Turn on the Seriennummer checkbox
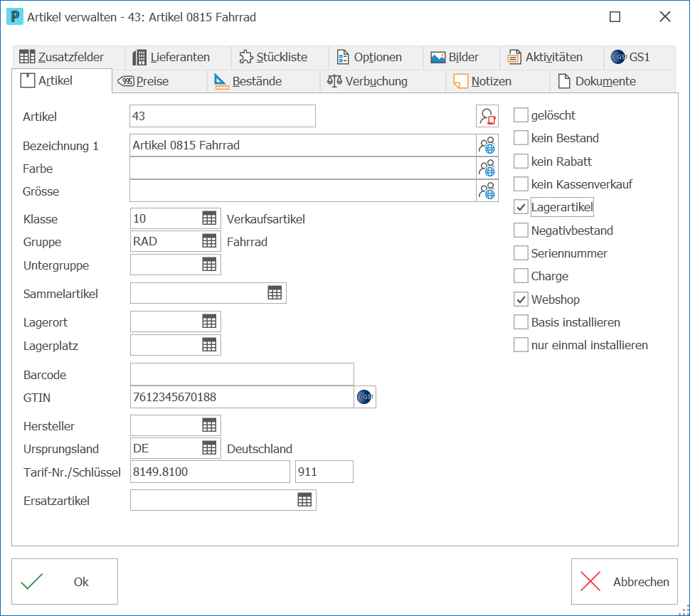Viewport: 690px width, 616px height. (521, 253)
